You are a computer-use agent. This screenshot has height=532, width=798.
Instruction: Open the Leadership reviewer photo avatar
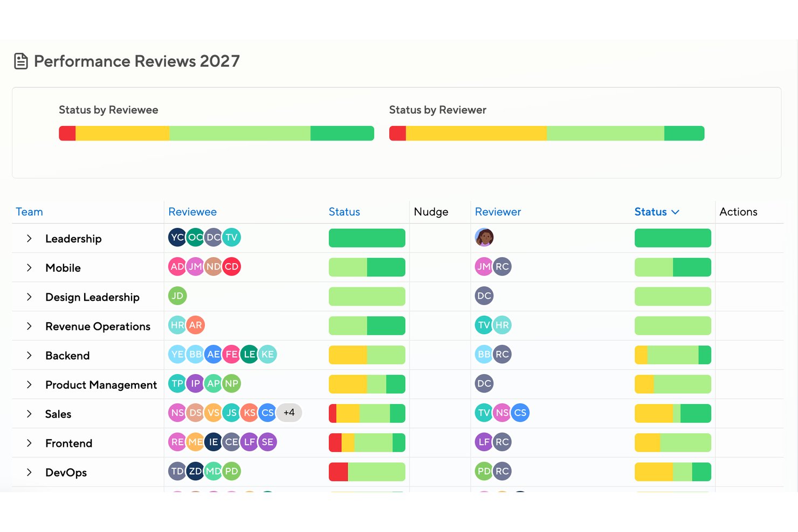484,237
